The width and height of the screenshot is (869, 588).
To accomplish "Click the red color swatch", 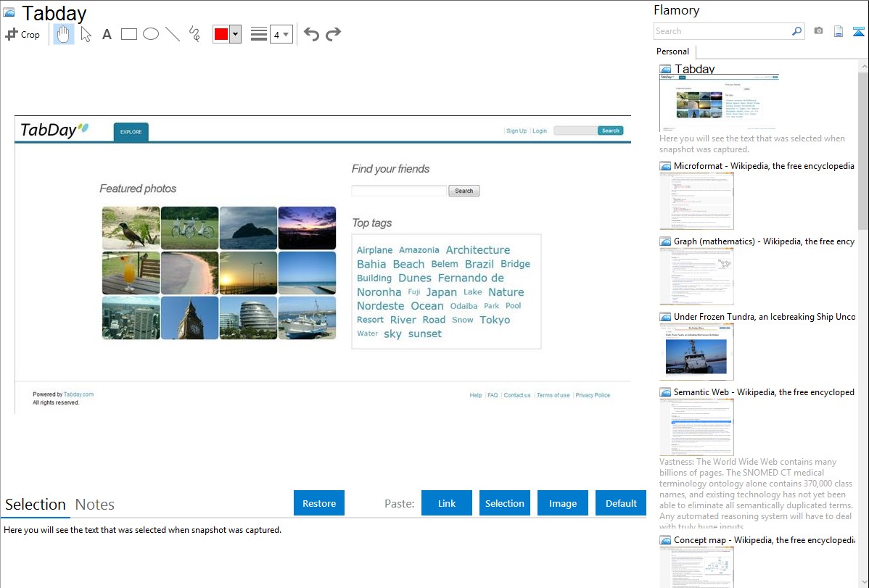I will pyautogui.click(x=221, y=34).
